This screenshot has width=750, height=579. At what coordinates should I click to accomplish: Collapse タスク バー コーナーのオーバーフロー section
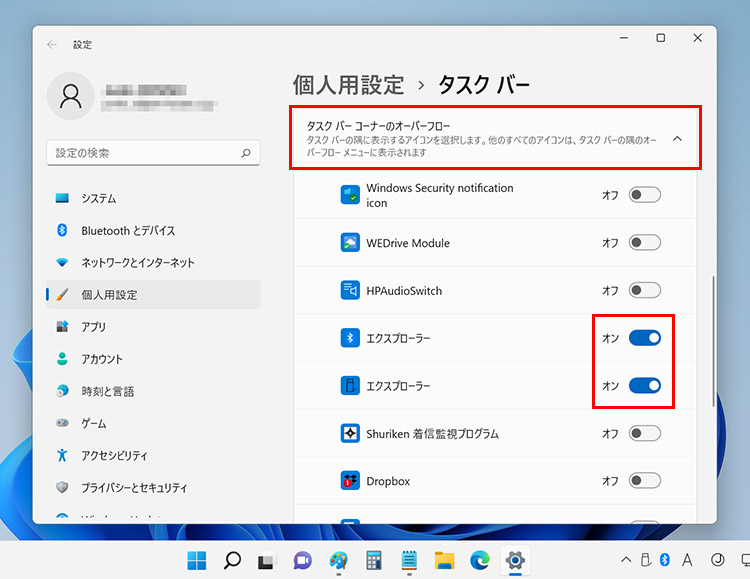677,138
